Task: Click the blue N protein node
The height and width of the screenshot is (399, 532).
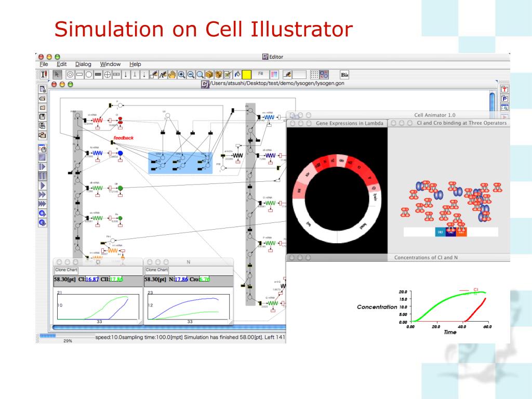Action: (x=120, y=153)
